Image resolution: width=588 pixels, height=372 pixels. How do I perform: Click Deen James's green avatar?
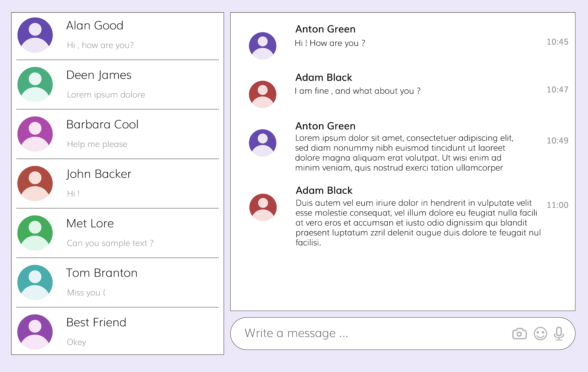point(35,84)
